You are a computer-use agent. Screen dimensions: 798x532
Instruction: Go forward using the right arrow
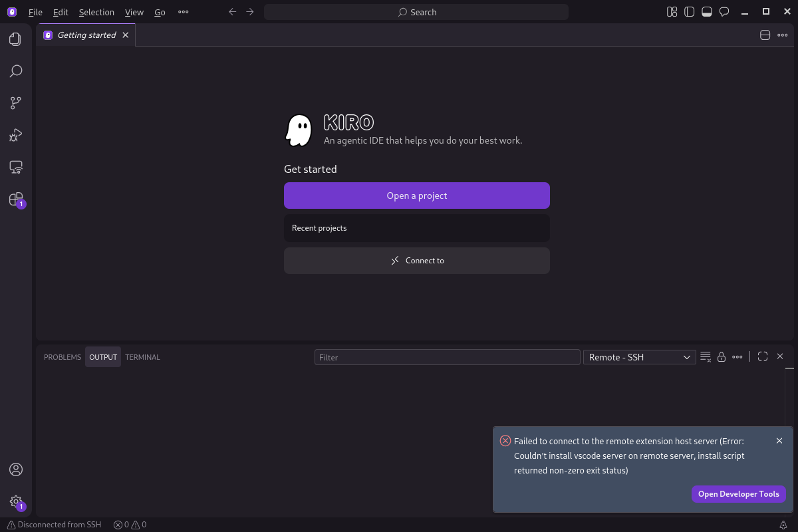tap(249, 12)
